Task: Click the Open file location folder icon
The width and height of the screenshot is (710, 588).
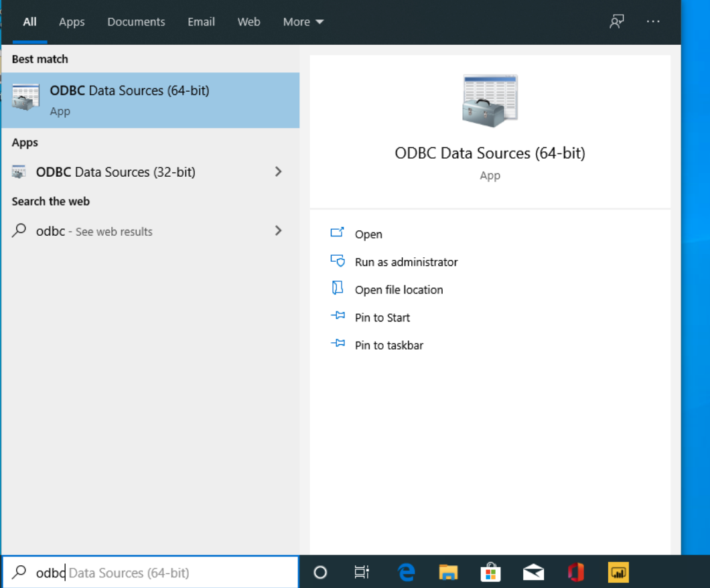Action: (x=338, y=288)
